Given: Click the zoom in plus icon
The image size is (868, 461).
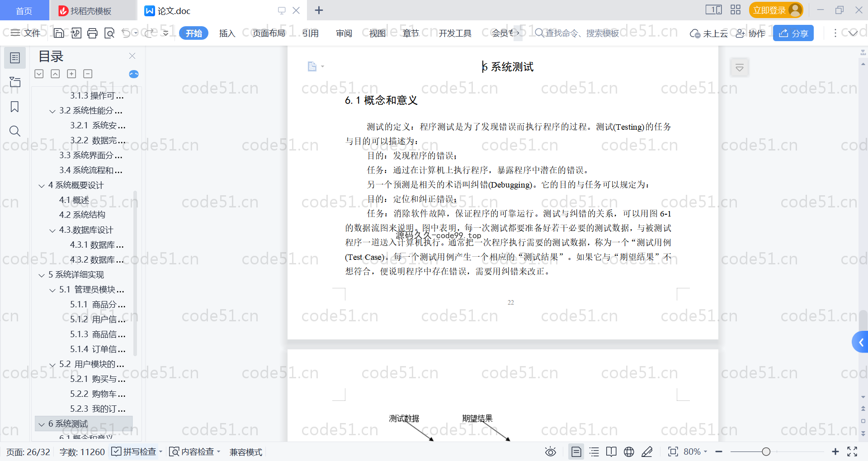Looking at the screenshot, I should click(x=835, y=452).
